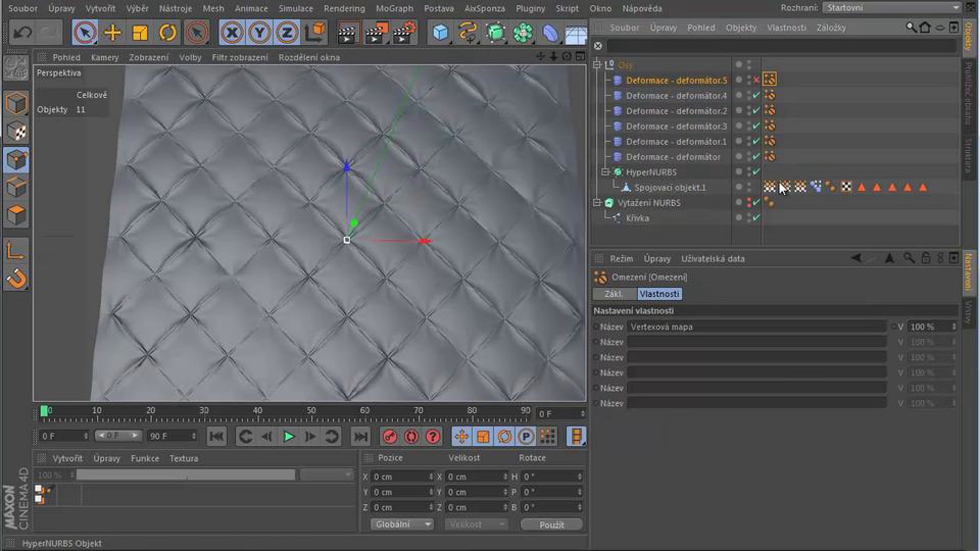The image size is (980, 551).
Task: Enable snapping with the magnet icon
Action: click(x=16, y=279)
